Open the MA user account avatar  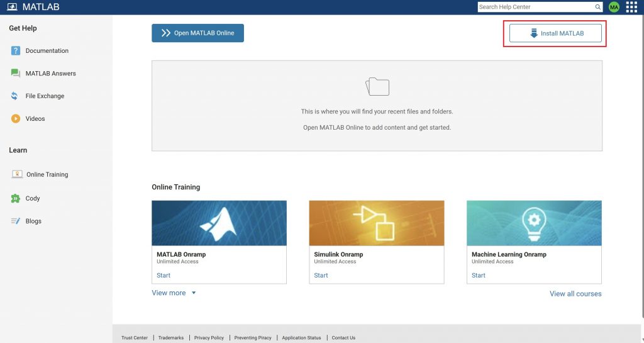[614, 7]
